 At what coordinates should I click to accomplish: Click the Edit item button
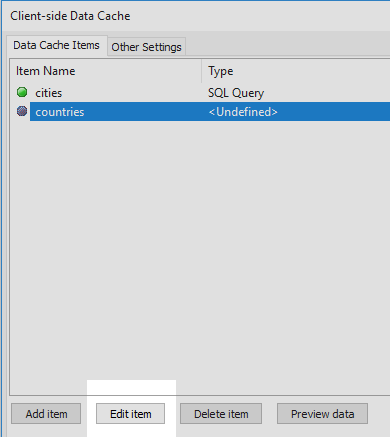coord(131,414)
